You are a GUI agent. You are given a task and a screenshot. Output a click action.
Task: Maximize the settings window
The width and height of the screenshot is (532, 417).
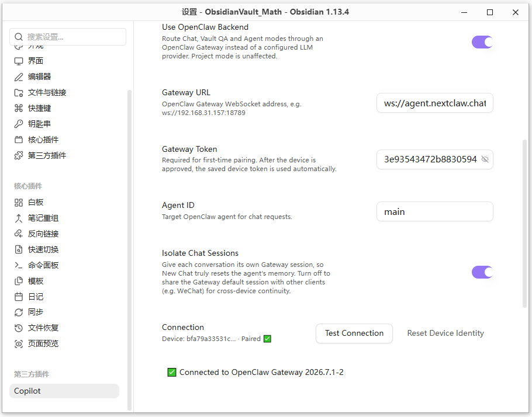(x=490, y=12)
